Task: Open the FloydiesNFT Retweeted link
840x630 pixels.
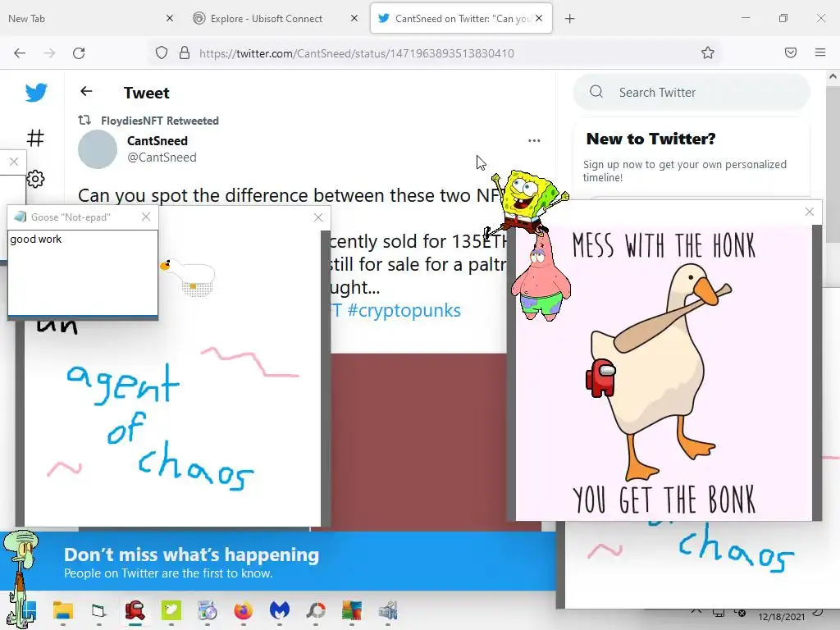Action: 160,121
